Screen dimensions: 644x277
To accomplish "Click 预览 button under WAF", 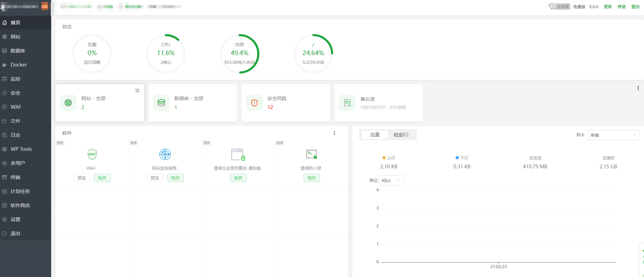I will click(x=82, y=178).
